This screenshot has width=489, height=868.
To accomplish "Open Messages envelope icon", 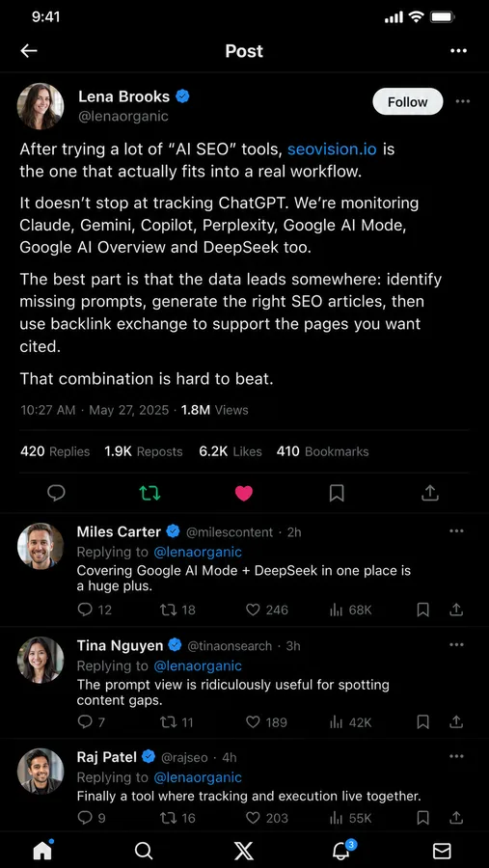I will click(x=442, y=851).
